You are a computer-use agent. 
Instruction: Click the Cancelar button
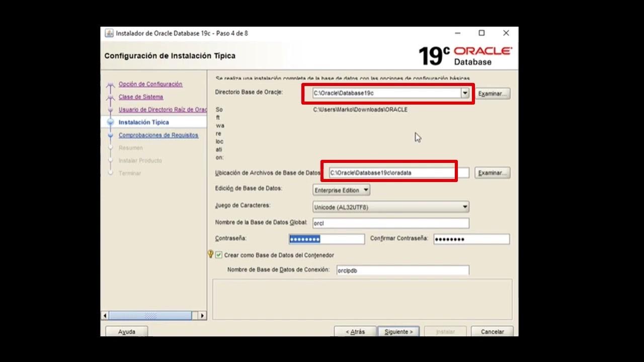(x=492, y=331)
